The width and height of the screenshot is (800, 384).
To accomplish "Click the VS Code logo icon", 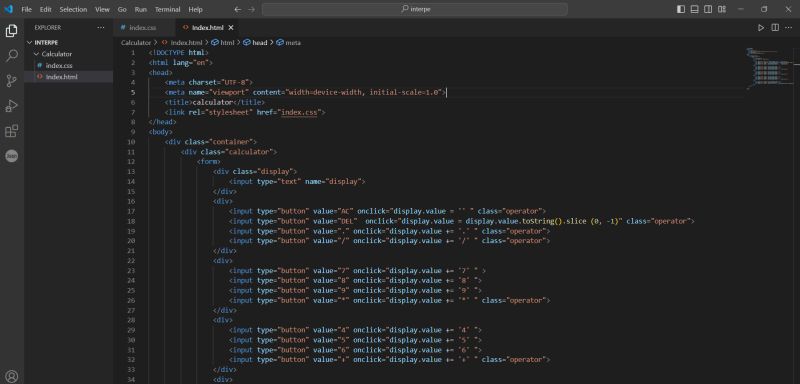I will point(8,9).
